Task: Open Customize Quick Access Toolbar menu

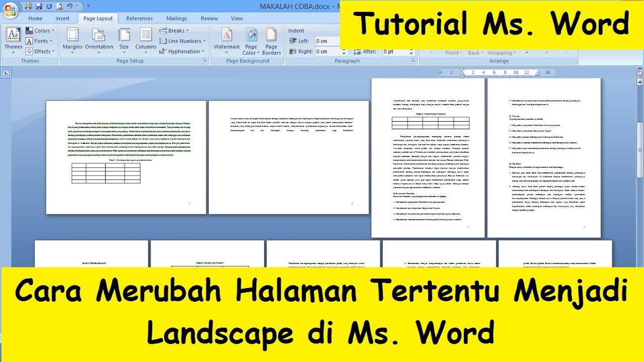Action: (x=89, y=6)
